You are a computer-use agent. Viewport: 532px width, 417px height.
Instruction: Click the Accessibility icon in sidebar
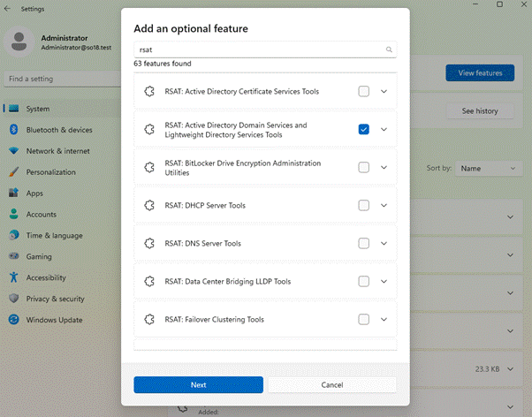tap(13, 277)
